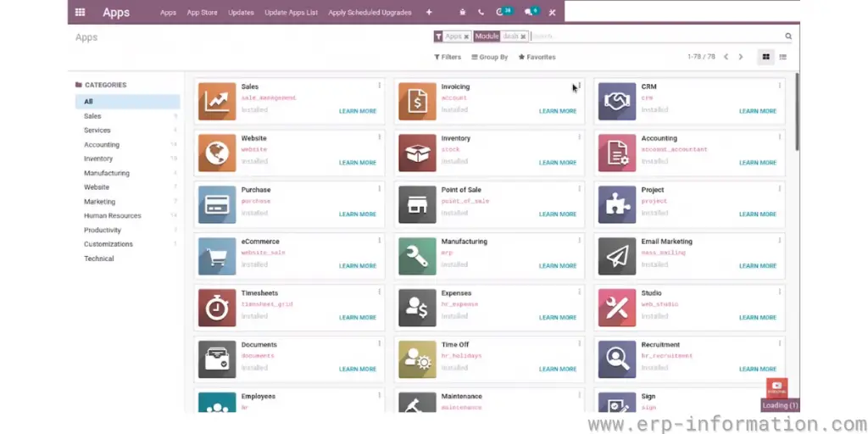Screen dimensions: 868x434
Task: Click the Documents inbox icon
Action: [217, 359]
